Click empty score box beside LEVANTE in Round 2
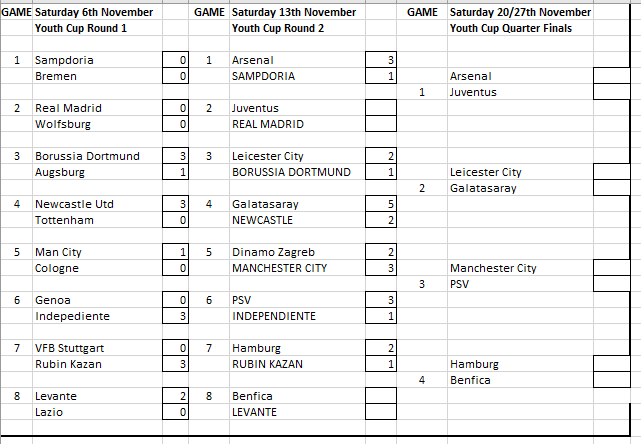 [x=382, y=412]
